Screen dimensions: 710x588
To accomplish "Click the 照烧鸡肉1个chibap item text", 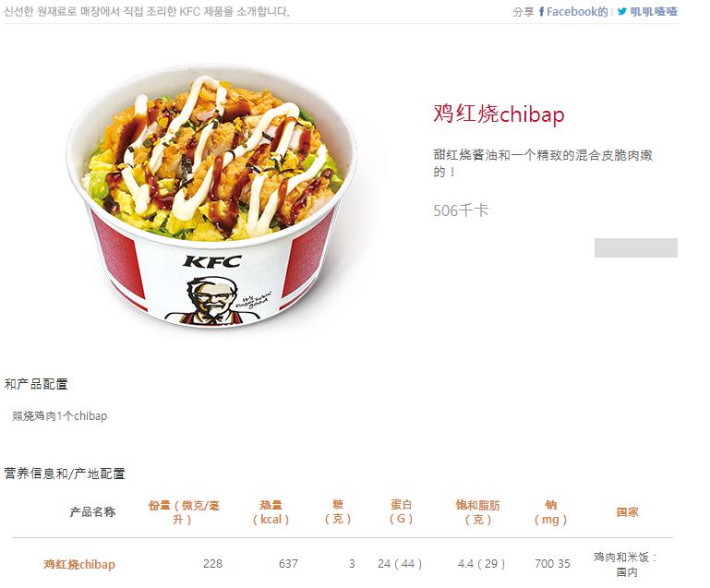I will pos(59,416).
